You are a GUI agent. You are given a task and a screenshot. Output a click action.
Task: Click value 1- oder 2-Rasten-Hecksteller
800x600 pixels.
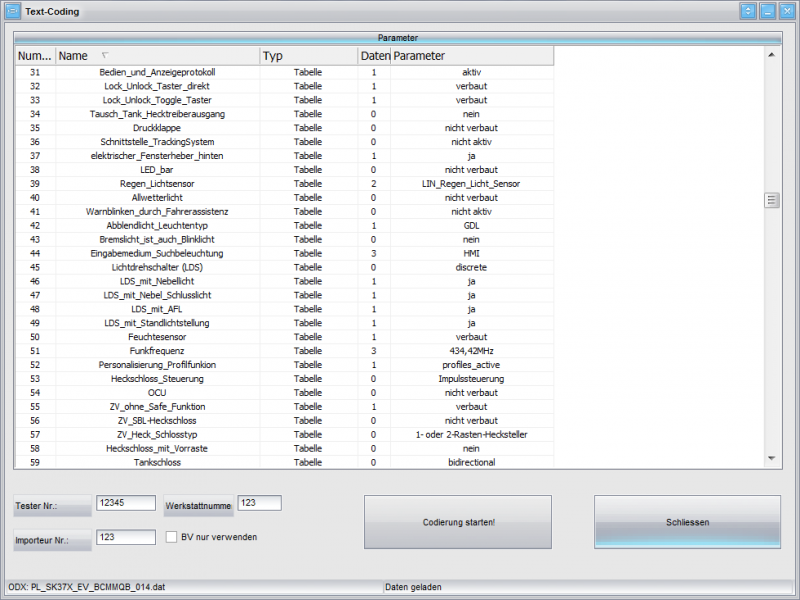(471, 435)
